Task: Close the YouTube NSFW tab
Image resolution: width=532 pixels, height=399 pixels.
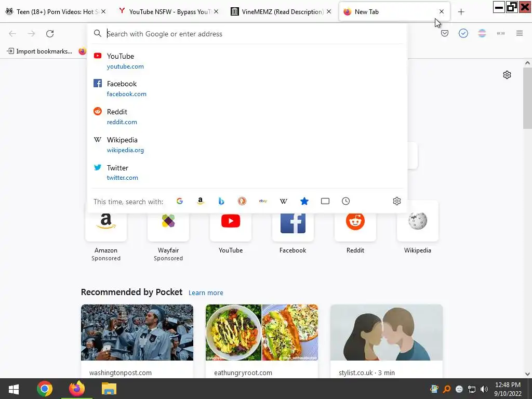Action: pyautogui.click(x=216, y=11)
